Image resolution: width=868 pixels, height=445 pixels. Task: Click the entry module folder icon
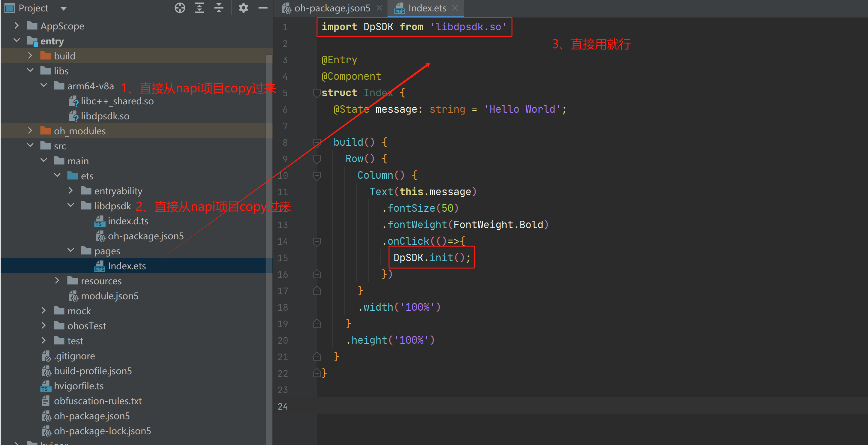[32, 41]
